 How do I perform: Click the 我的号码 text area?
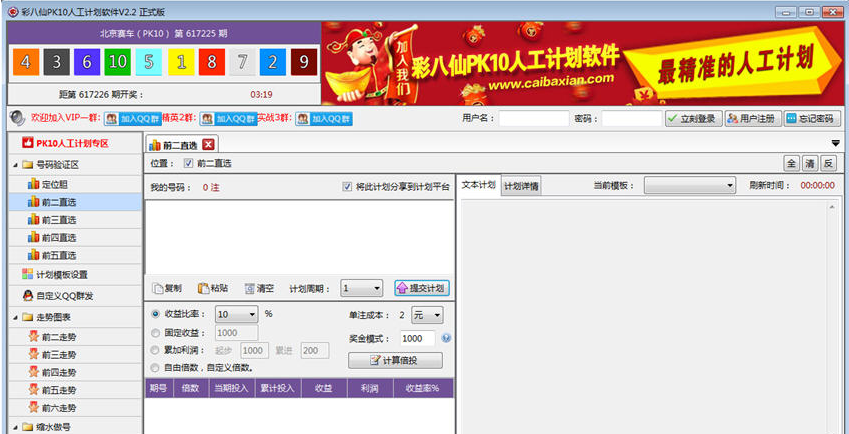point(299,237)
